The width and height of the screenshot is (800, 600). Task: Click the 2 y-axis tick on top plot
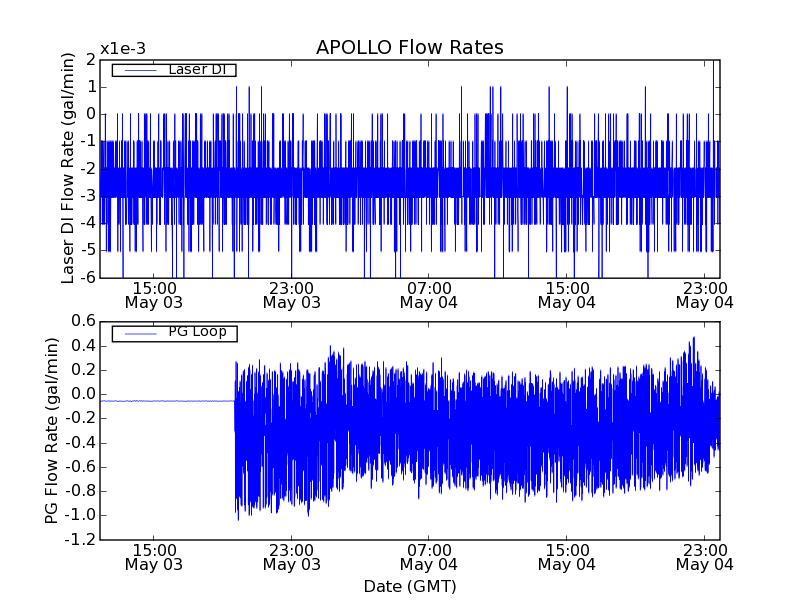click(91, 60)
